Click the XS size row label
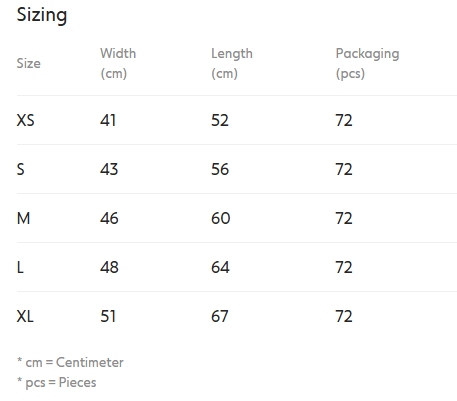This screenshot has width=457, height=401. click(25, 120)
